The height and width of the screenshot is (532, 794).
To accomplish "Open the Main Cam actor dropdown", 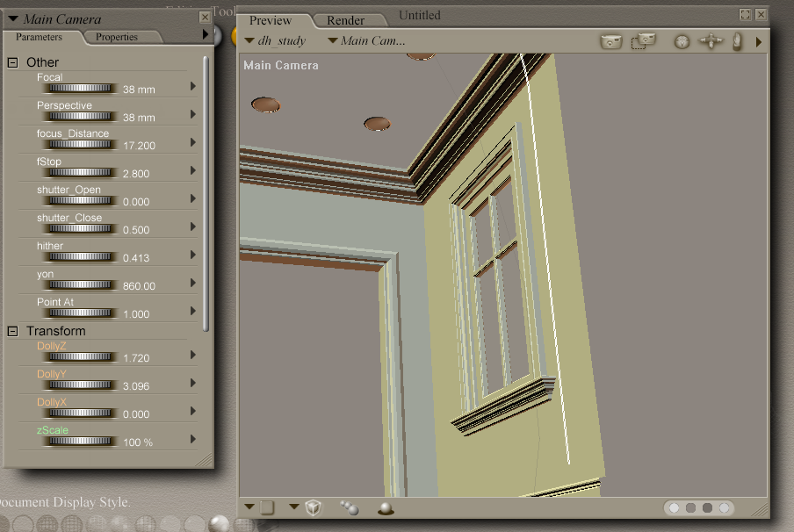I will [x=366, y=40].
